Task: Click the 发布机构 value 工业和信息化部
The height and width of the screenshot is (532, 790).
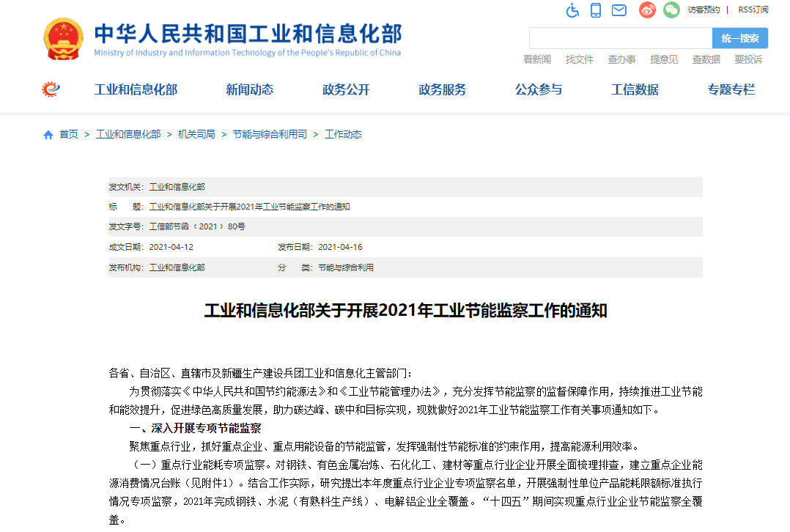Action: tap(177, 267)
